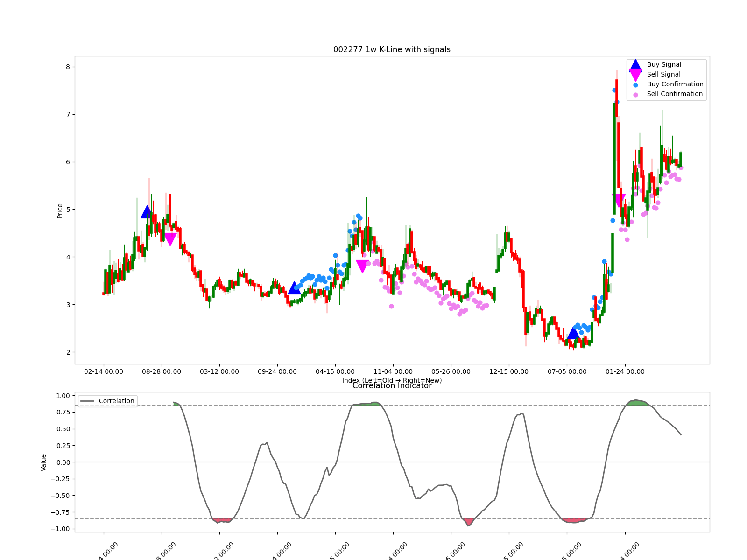Click the 'Price' y-axis label
Screen dimensions: 747x560
click(60, 211)
